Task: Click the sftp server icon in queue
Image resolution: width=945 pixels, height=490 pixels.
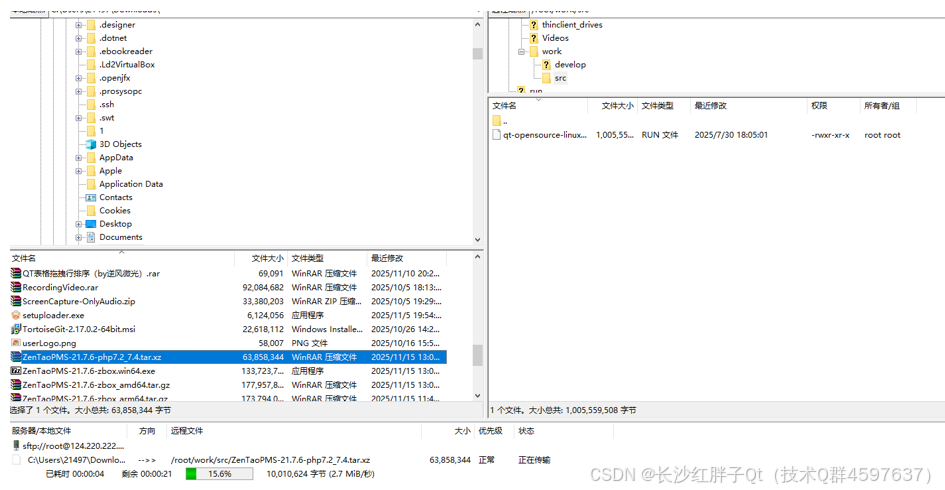Action: (x=16, y=446)
